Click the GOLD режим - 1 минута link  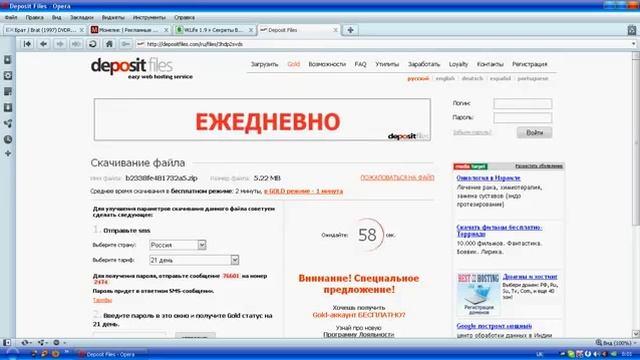pyautogui.click(x=303, y=191)
